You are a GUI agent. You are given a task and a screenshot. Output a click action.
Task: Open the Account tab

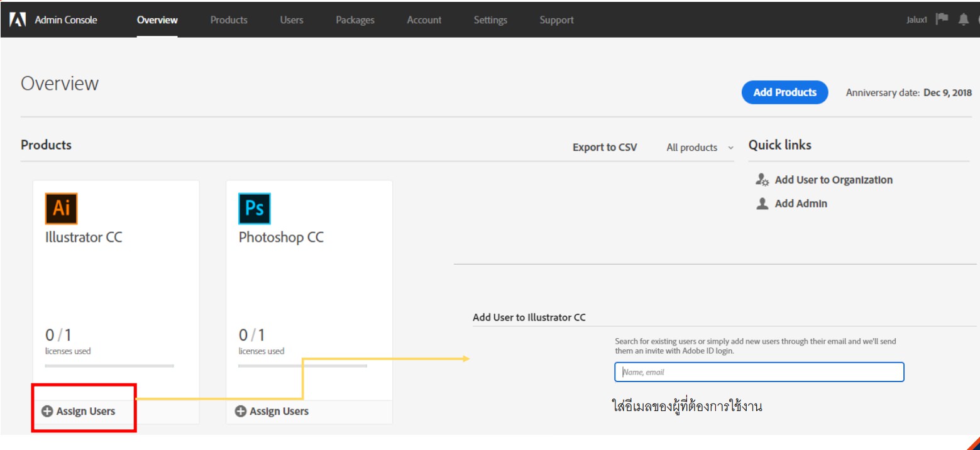click(x=424, y=20)
